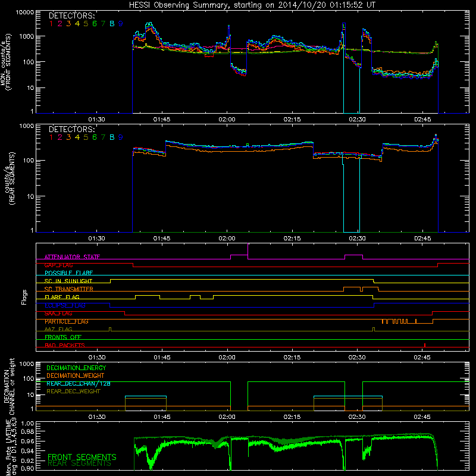Click the 01:30 time label under the top panel
The width and height of the screenshot is (476, 476).
(97, 120)
